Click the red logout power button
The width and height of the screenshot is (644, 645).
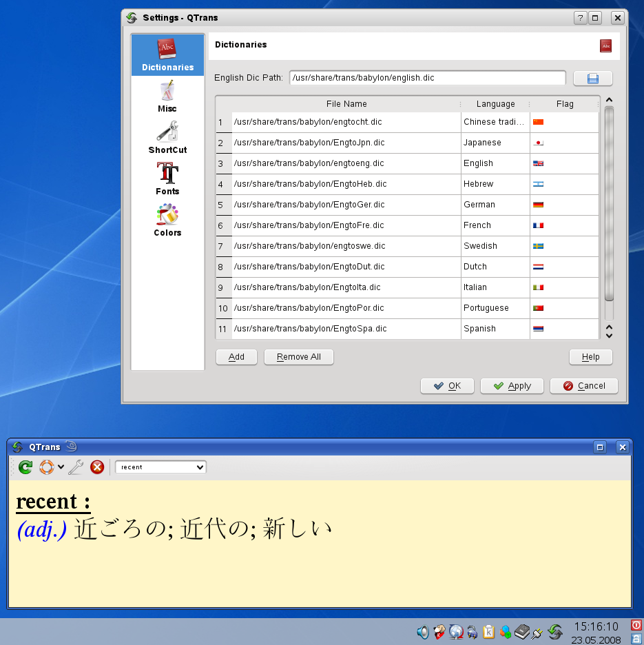pyautogui.click(x=636, y=625)
